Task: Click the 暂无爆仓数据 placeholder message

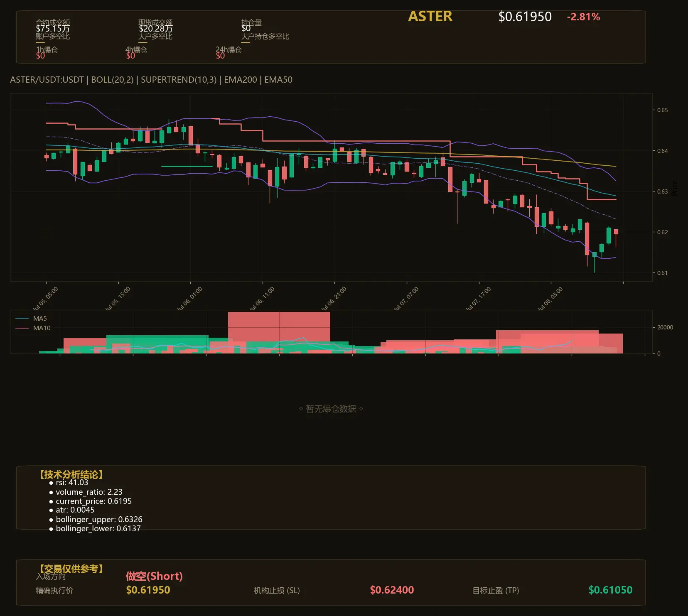Action: pyautogui.click(x=331, y=409)
